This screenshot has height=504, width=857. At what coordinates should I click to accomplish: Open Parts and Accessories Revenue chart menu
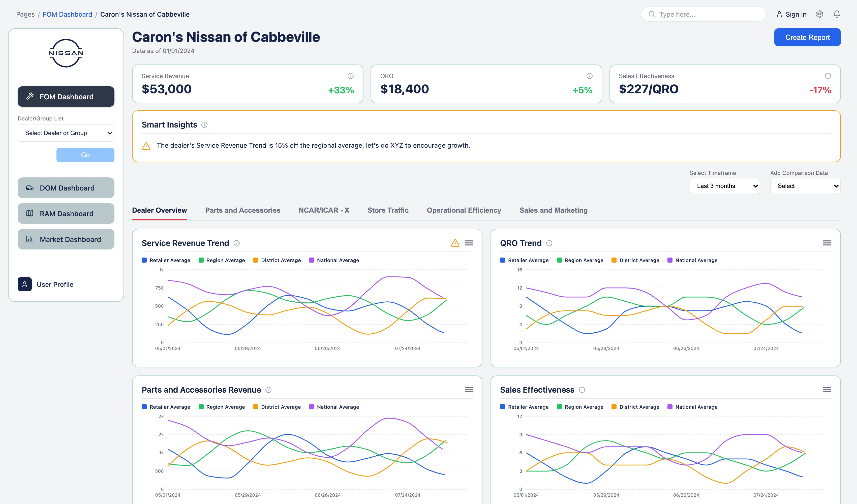469,389
